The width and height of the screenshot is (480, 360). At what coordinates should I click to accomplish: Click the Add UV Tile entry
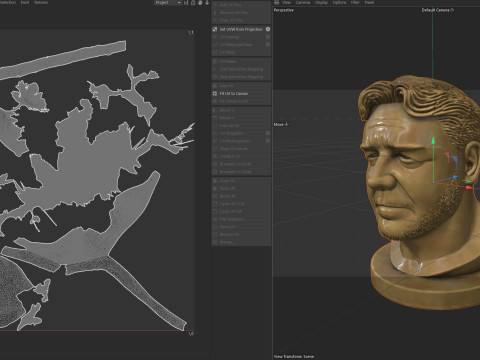click(241, 5)
